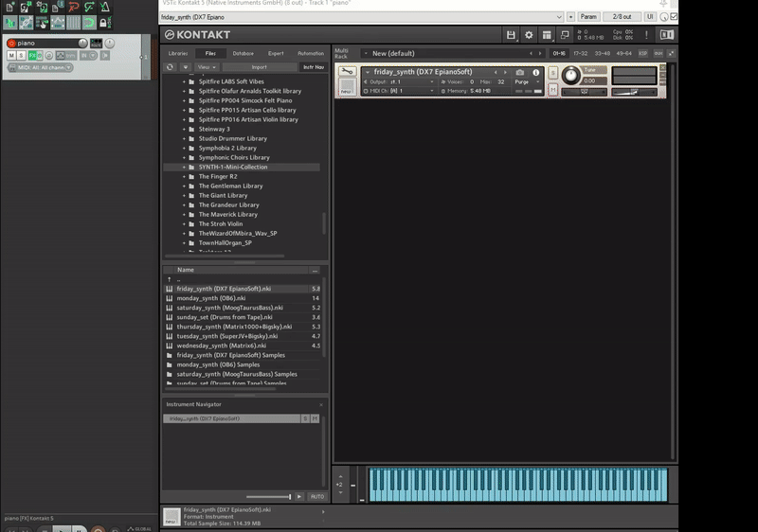Toggle the auto-crossfade toolbar button

[10, 23]
